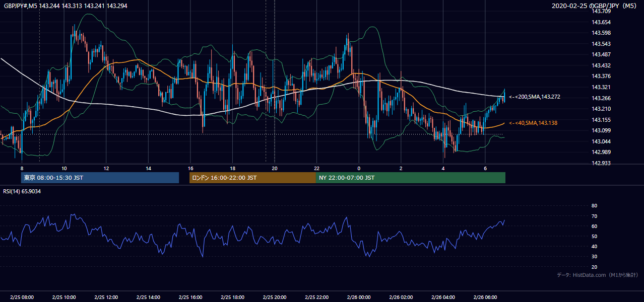The height and width of the screenshot is (302, 644).
Task: Click the bottom date label 2/25 14:00
Action: pyautogui.click(x=148, y=297)
